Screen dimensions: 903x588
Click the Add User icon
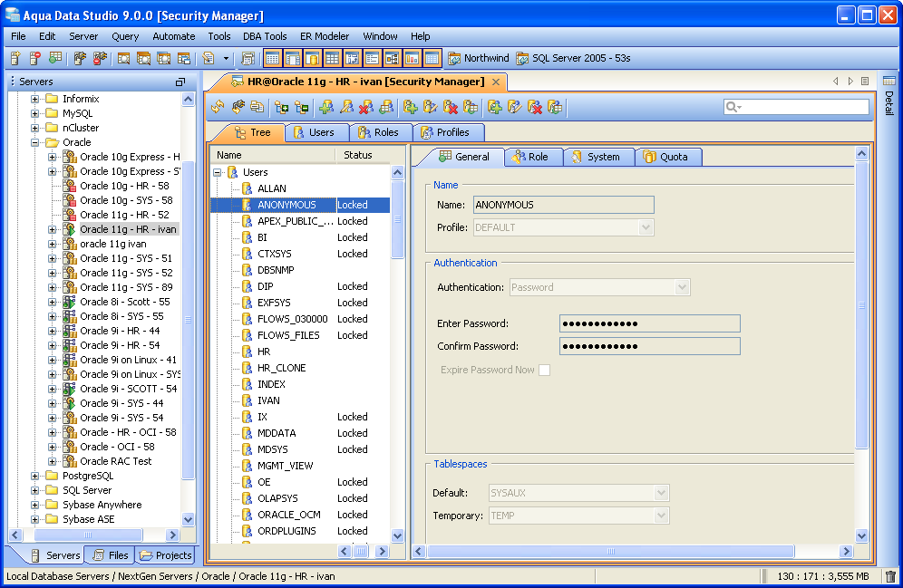click(325, 107)
